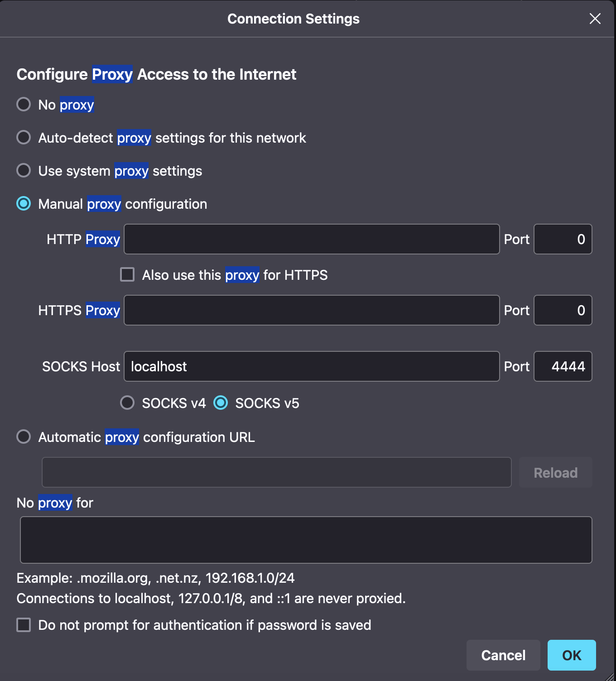Close the Connection Settings dialog
Viewport: 616px width, 681px height.
pos(595,19)
